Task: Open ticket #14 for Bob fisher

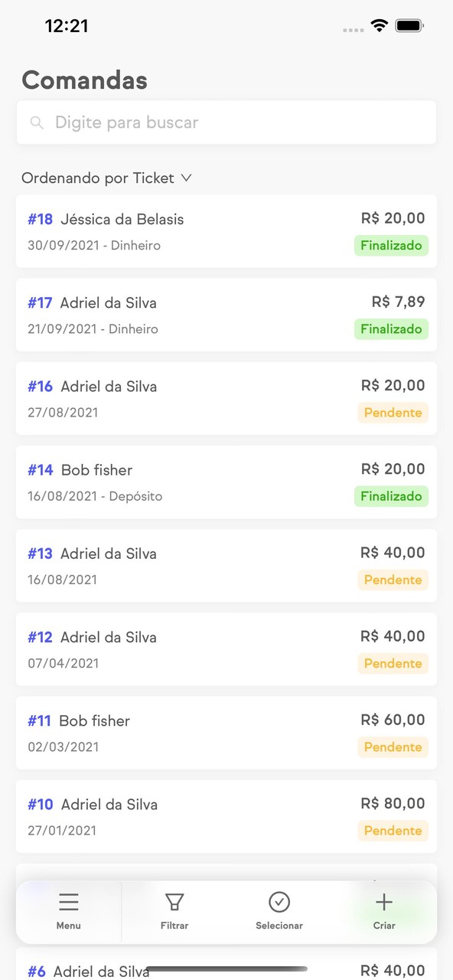Action: (x=226, y=481)
